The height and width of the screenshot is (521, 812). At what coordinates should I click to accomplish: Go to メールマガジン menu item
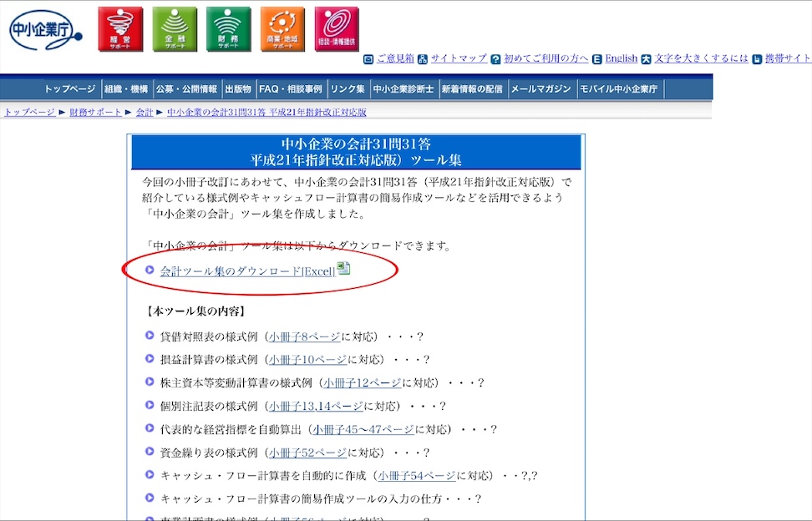pos(540,89)
